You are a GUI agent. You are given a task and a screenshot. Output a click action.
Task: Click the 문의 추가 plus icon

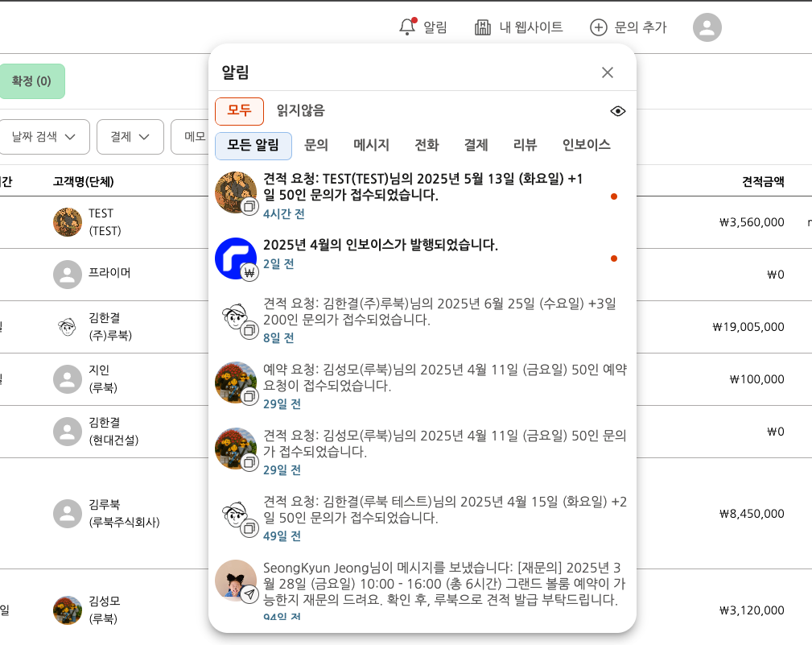coord(599,27)
